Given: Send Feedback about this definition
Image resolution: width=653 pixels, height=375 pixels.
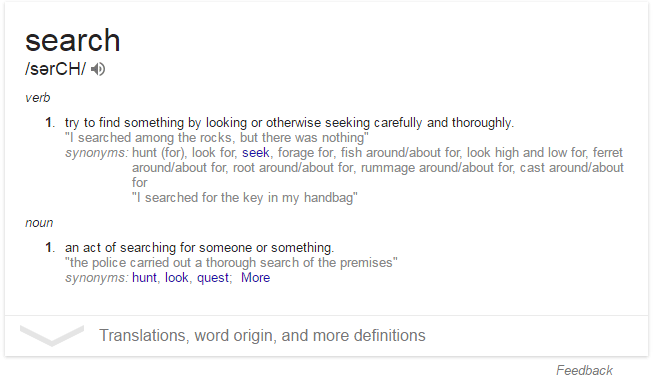Looking at the screenshot, I should (x=584, y=370).
